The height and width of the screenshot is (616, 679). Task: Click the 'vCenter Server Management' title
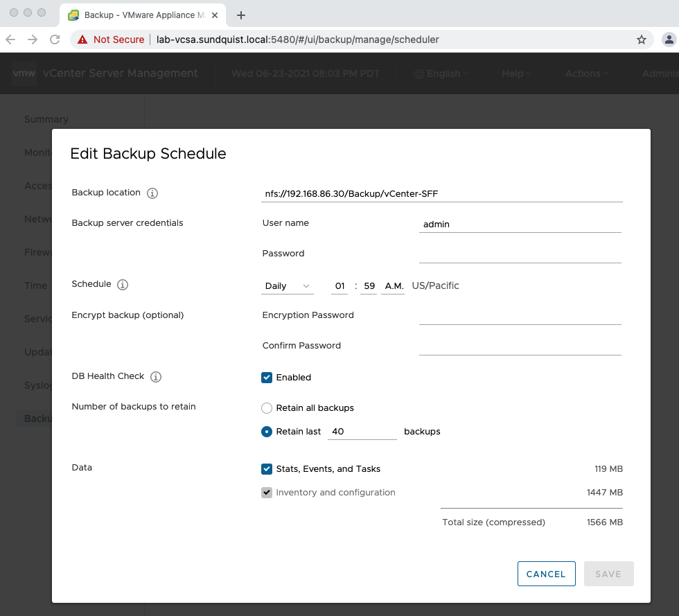(x=121, y=73)
